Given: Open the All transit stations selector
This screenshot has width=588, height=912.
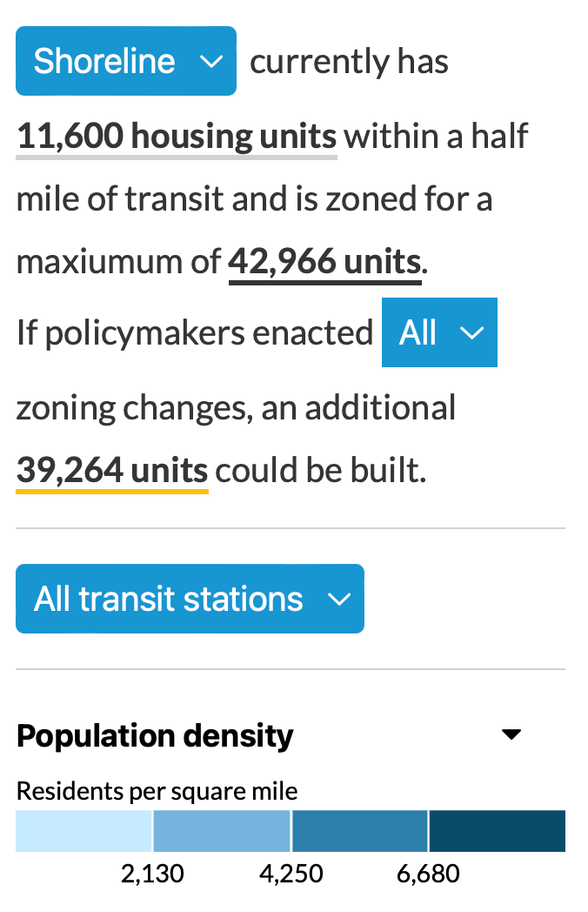Looking at the screenshot, I should point(190,599).
